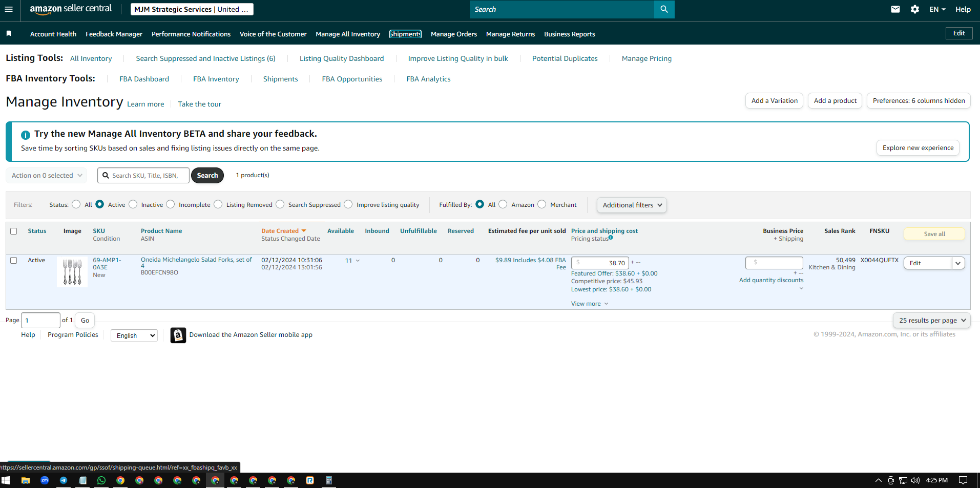The width and height of the screenshot is (980, 488).
Task: Open the EN language selector in header
Action: [x=937, y=9]
